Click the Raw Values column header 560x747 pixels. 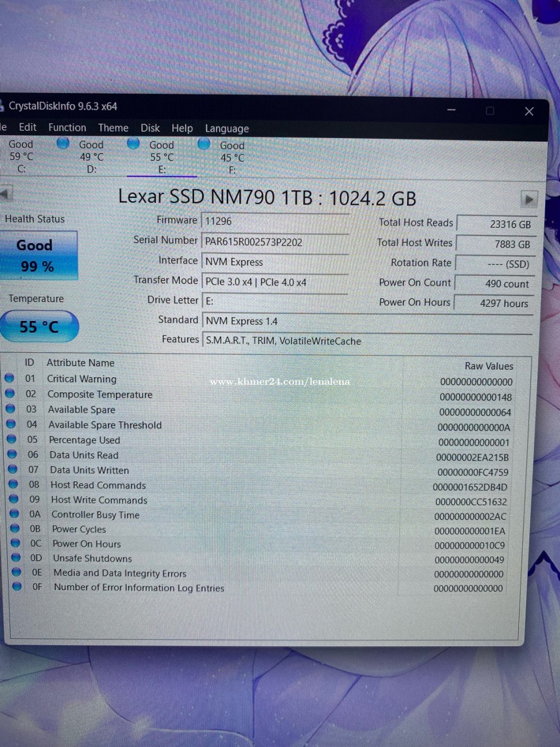click(x=489, y=366)
